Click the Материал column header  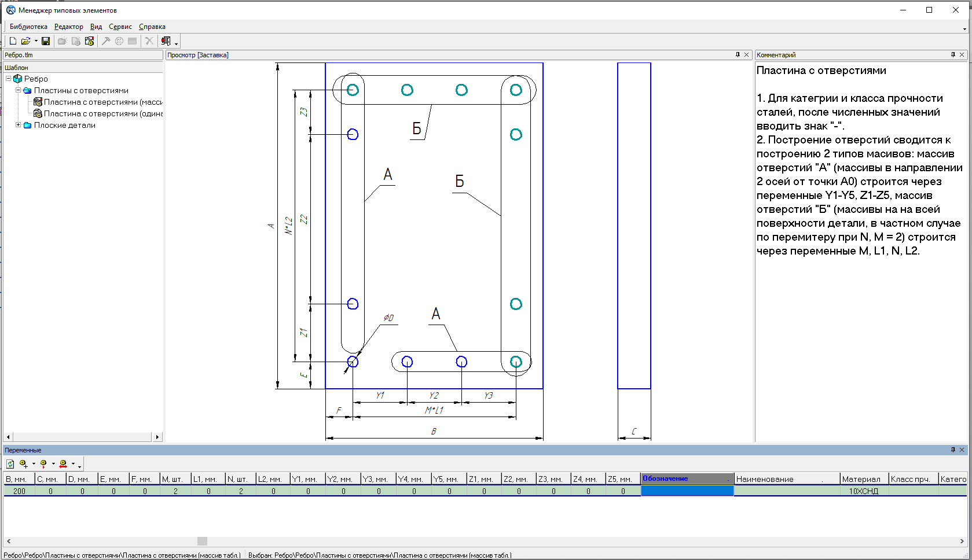pyautogui.click(x=864, y=479)
